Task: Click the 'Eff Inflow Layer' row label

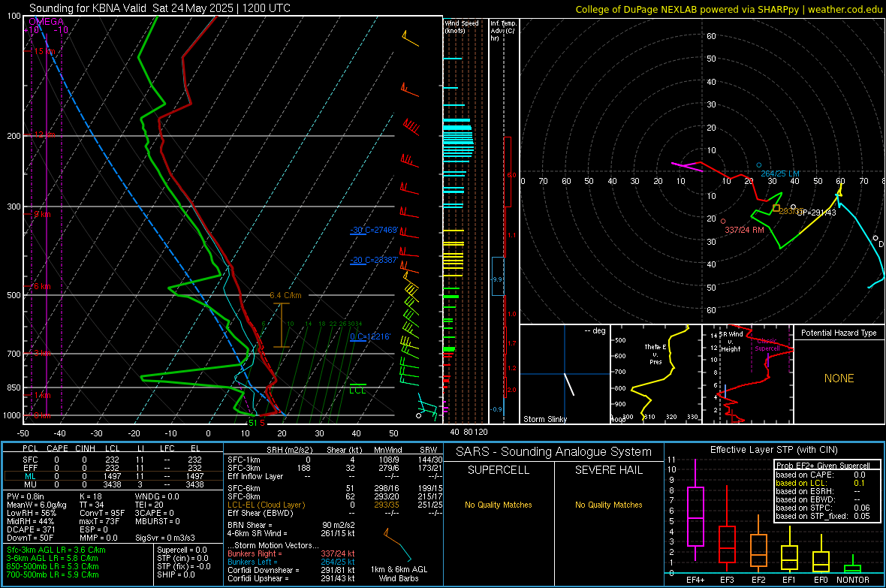Action: pos(255,476)
